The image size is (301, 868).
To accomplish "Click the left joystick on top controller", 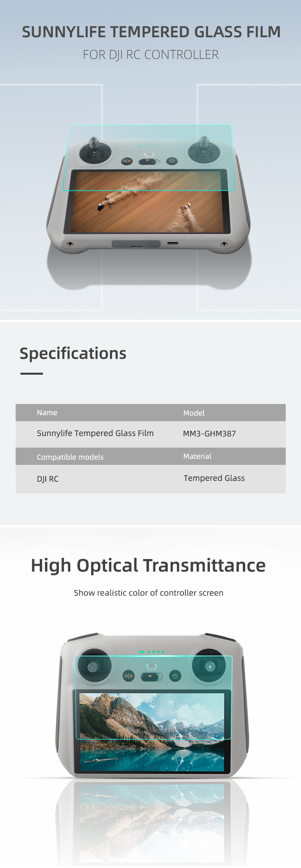I will coord(95,151).
